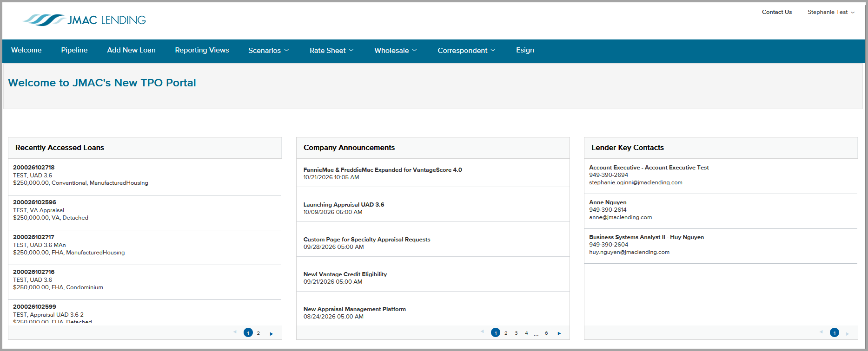Open the Add New Loan page
Screen dimensions: 868x351
click(x=131, y=50)
